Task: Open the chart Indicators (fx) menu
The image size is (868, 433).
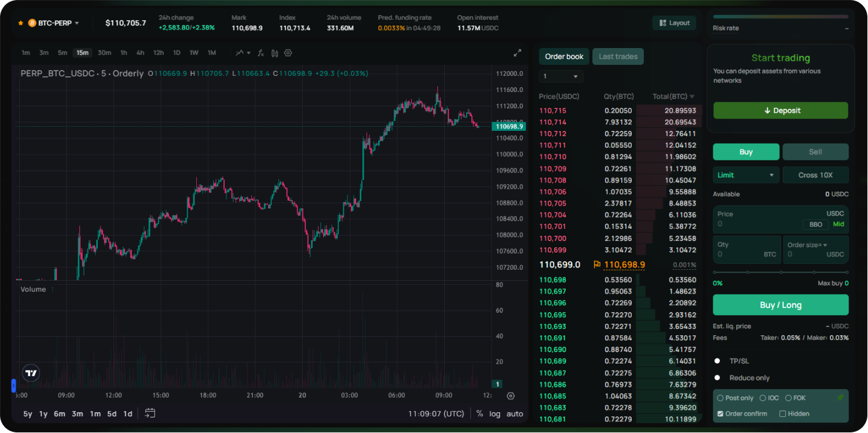Action: coord(261,53)
